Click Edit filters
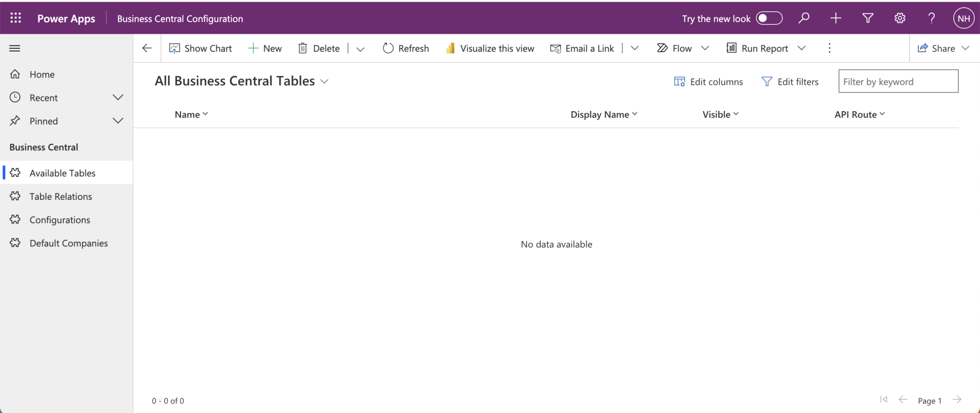 coord(790,82)
